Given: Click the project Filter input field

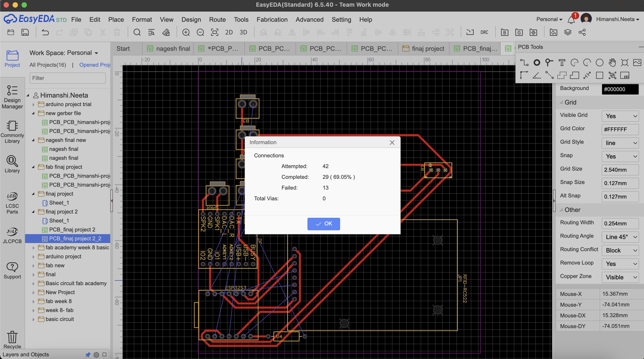Looking at the screenshot, I should (67, 78).
